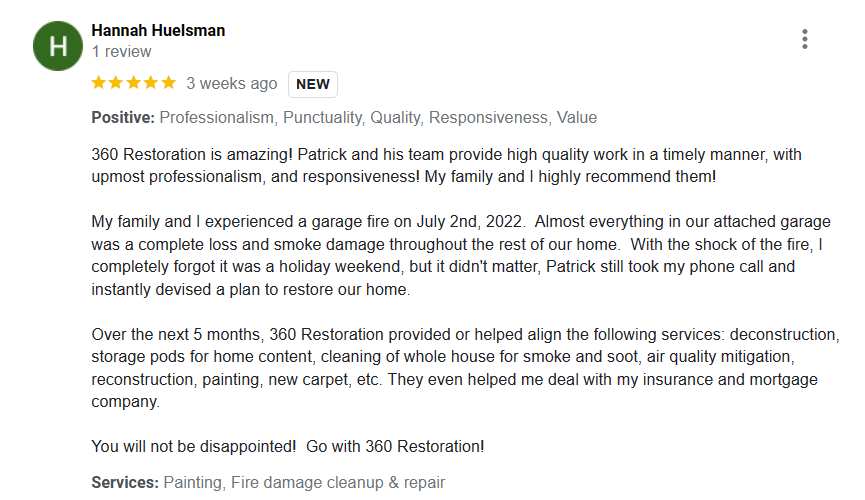Click the first yellow rating star
Viewport: 865px width, 500px height.
[x=99, y=83]
